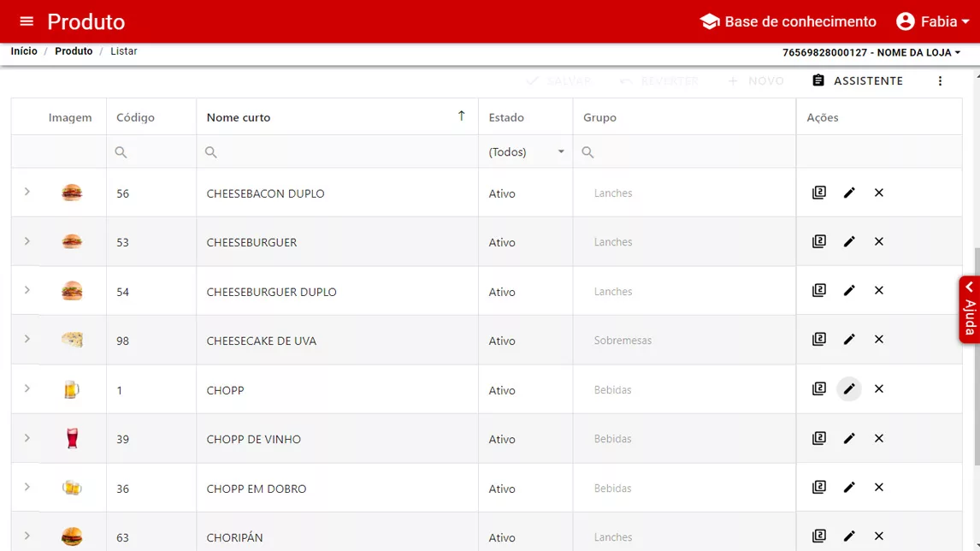Expand the CHOPP DE VINHO row
Screen dimensions: 980x551
tap(27, 438)
